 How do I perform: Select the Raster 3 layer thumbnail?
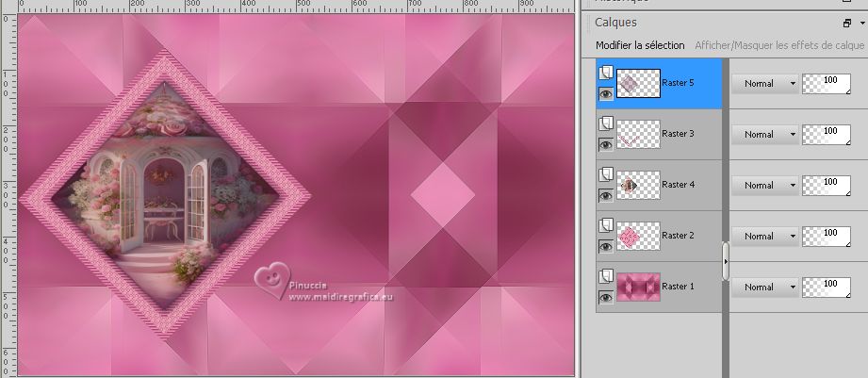(638, 135)
